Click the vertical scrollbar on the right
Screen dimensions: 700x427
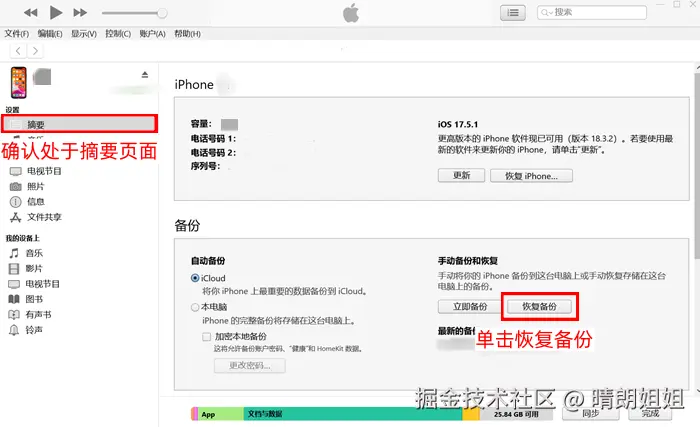(697, 166)
